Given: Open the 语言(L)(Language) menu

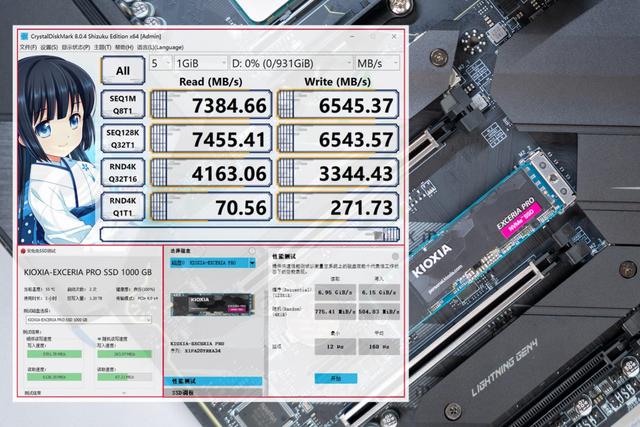Looking at the screenshot, I should (x=160, y=47).
